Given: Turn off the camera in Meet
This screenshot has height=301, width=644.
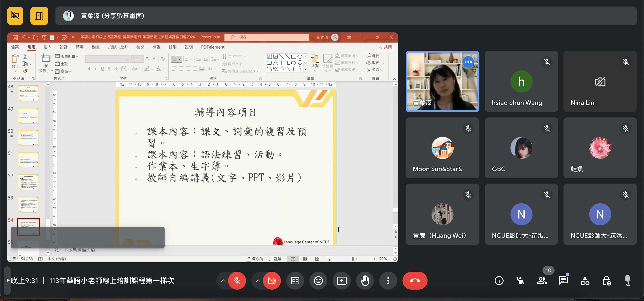Looking at the screenshot, I should [272, 280].
